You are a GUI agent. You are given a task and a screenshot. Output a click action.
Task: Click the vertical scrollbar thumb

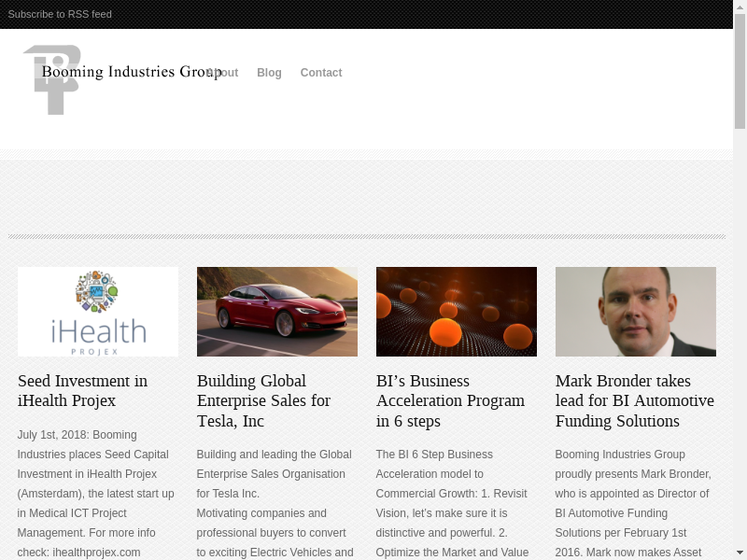point(740,73)
